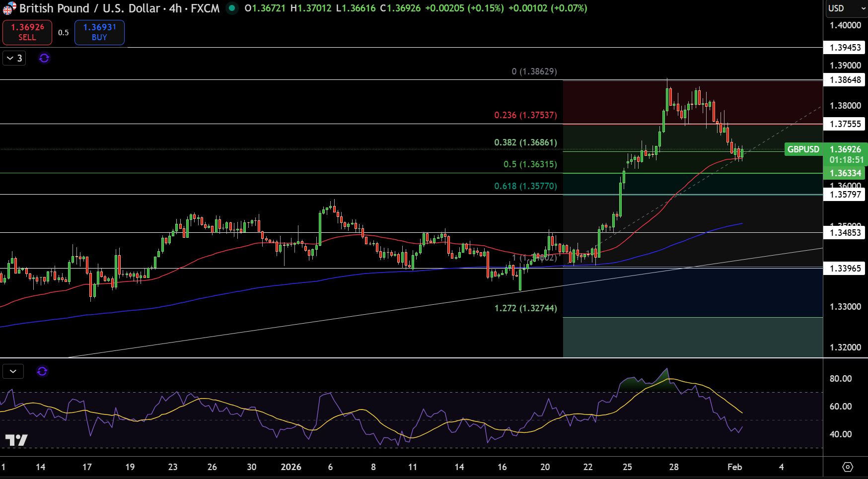This screenshot has height=479, width=868.
Task: Select the 0.382 (1.36861) Fibonacci label
Action: click(x=525, y=142)
